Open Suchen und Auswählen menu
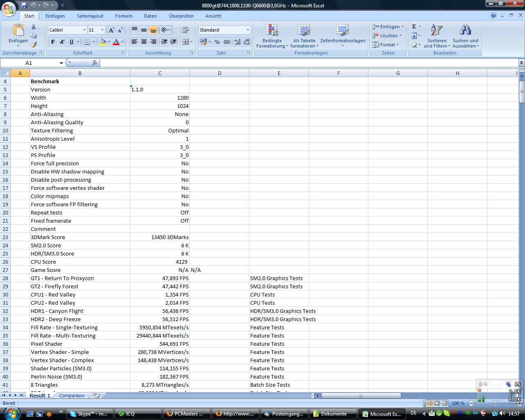Screen dimensions: 525x420 tap(466, 36)
